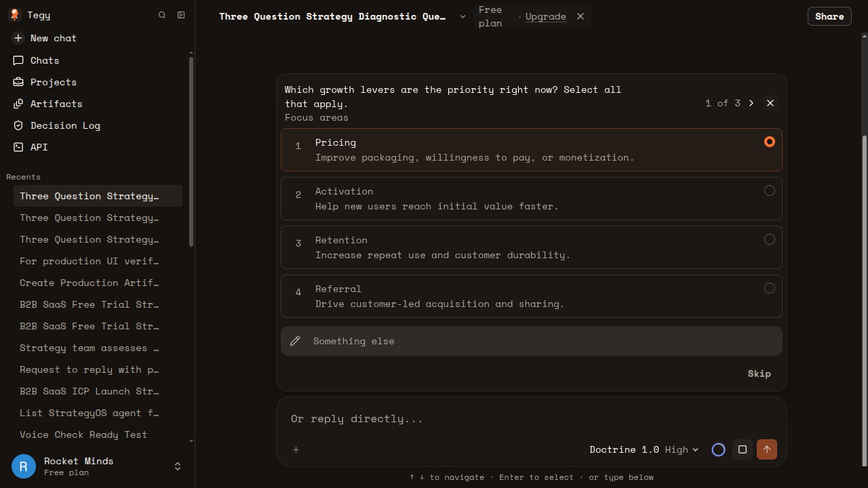868x488 pixels.
Task: Click the Retention option description text
Action: point(443,255)
